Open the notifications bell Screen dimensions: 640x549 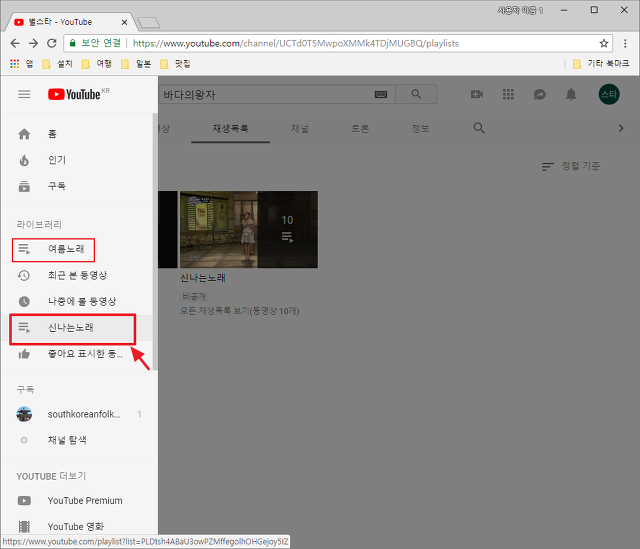click(x=571, y=94)
